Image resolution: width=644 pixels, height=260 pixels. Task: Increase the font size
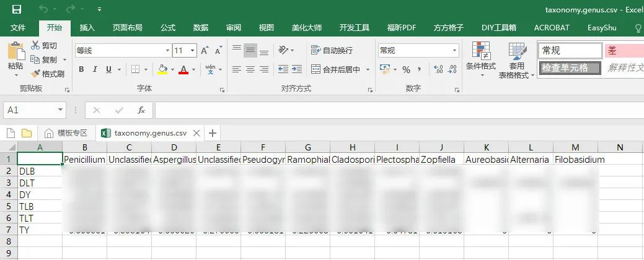click(205, 51)
